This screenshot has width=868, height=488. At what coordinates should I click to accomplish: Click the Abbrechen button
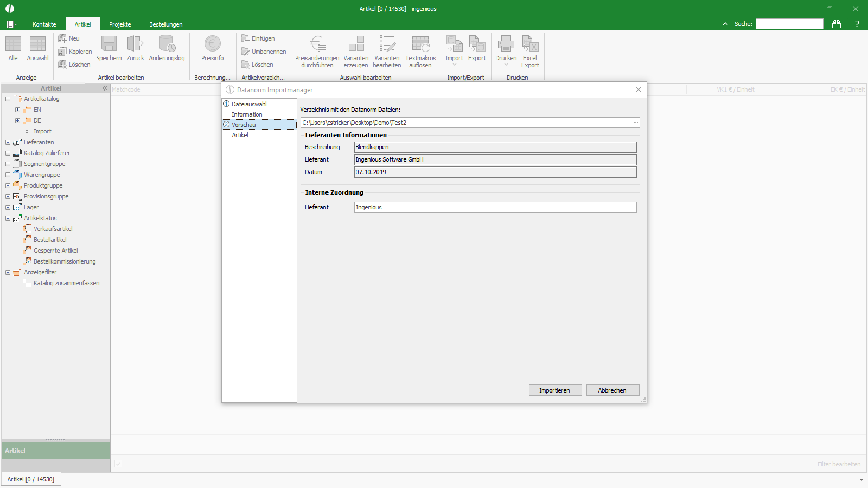tap(612, 390)
